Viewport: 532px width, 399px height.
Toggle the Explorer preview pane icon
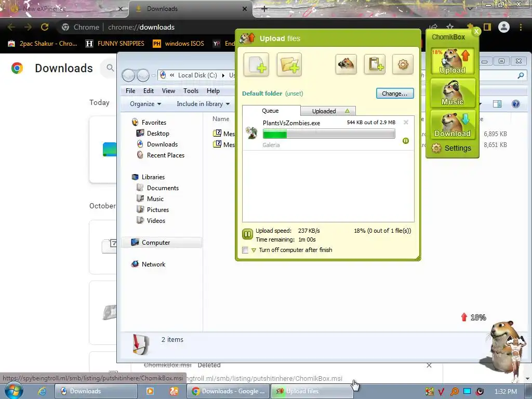497,104
